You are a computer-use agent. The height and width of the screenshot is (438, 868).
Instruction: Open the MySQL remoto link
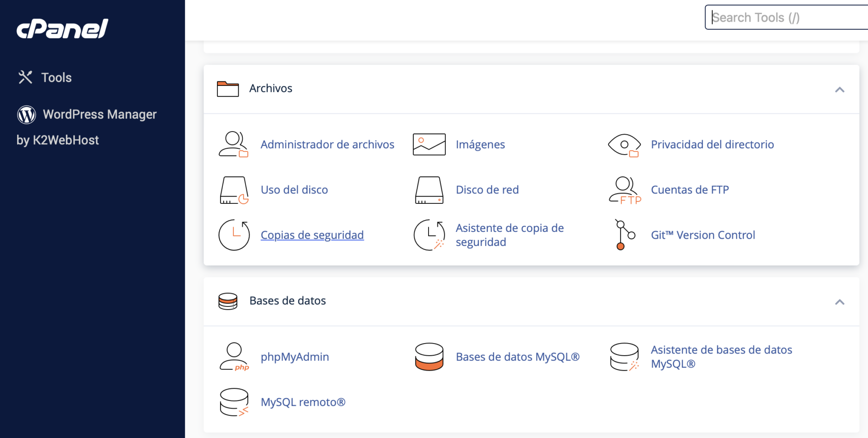coord(303,402)
